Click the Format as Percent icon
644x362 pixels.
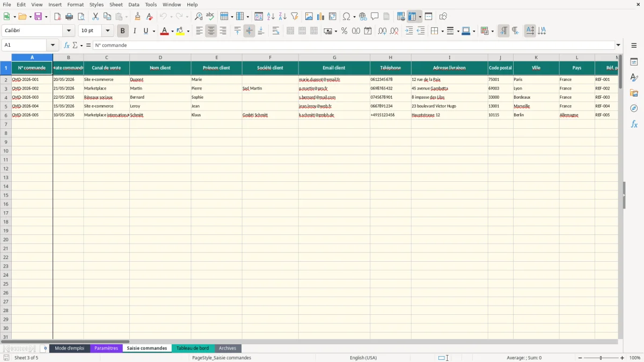(344, 31)
